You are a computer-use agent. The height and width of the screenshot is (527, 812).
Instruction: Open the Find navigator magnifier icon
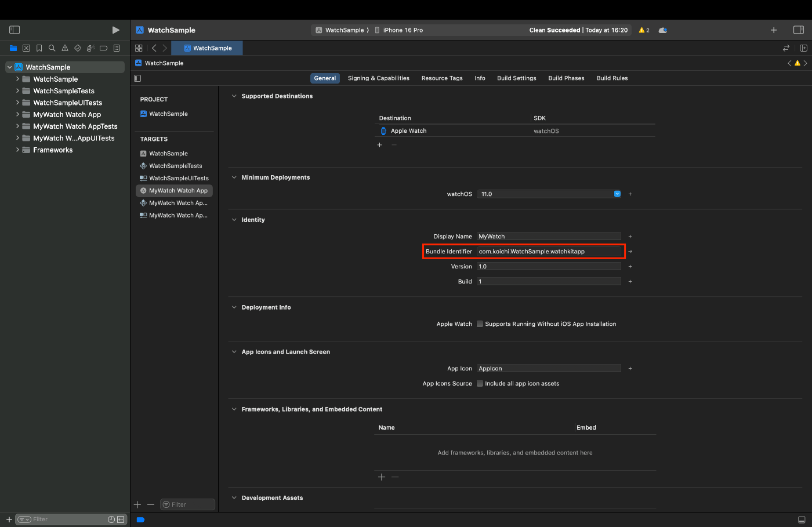click(x=52, y=48)
